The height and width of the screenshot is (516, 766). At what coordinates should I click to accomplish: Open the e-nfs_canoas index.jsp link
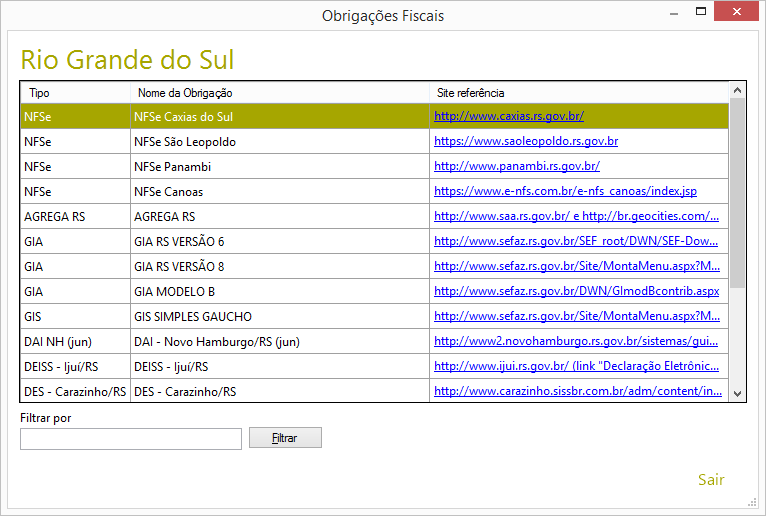565,191
